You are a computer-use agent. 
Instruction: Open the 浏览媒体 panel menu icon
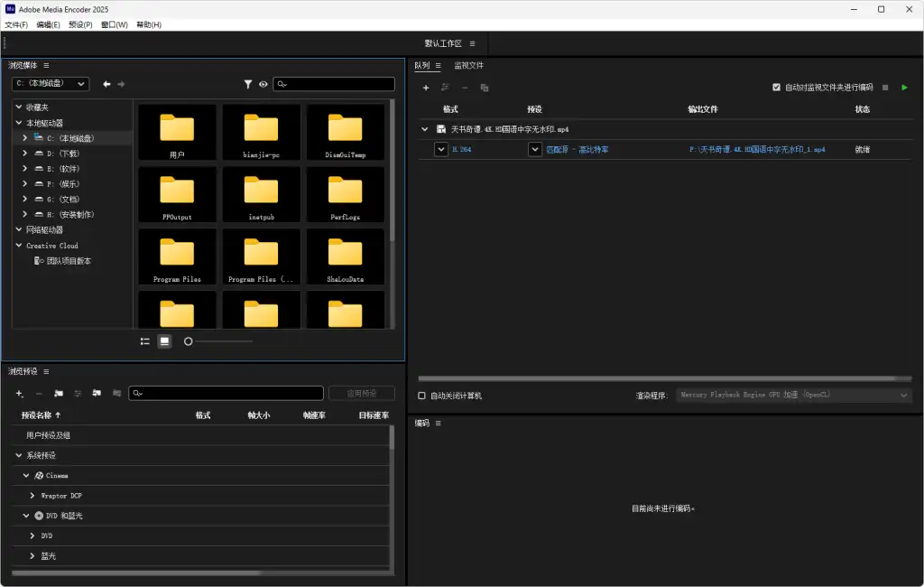click(46, 65)
